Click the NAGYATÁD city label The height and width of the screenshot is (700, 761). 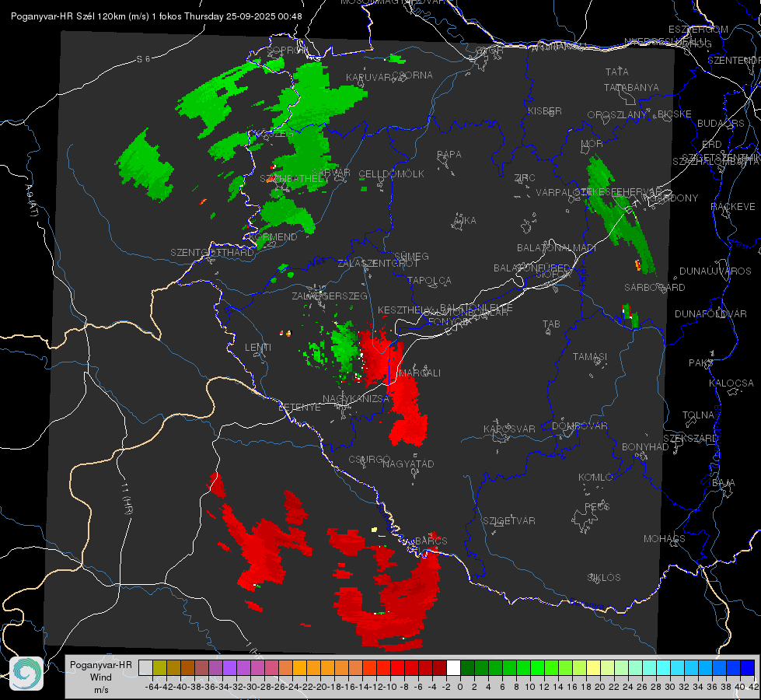point(408,464)
